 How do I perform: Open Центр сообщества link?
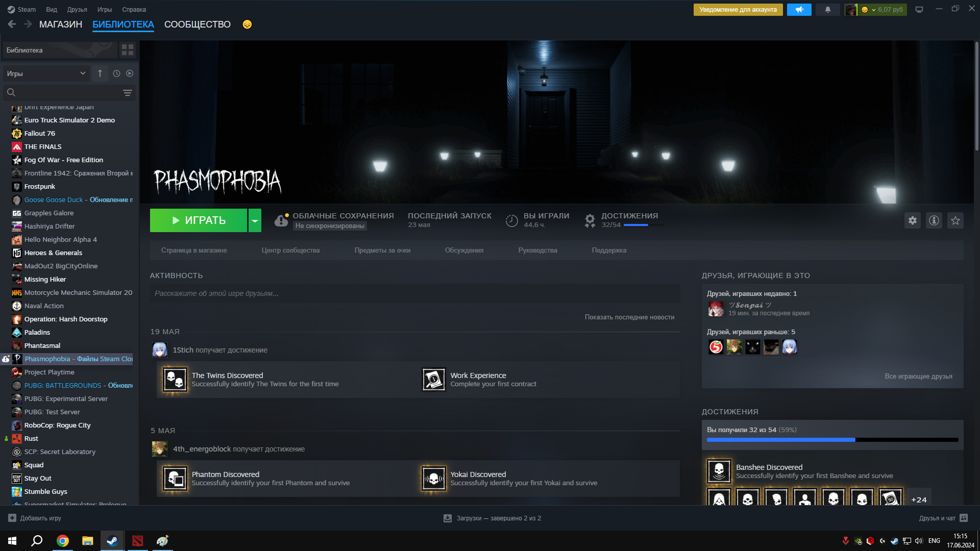coord(290,251)
